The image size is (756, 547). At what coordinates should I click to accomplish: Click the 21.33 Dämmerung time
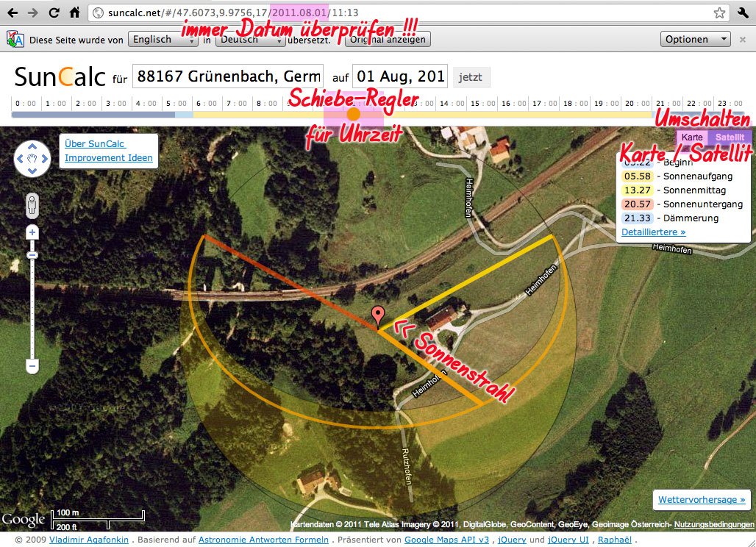pyautogui.click(x=638, y=218)
